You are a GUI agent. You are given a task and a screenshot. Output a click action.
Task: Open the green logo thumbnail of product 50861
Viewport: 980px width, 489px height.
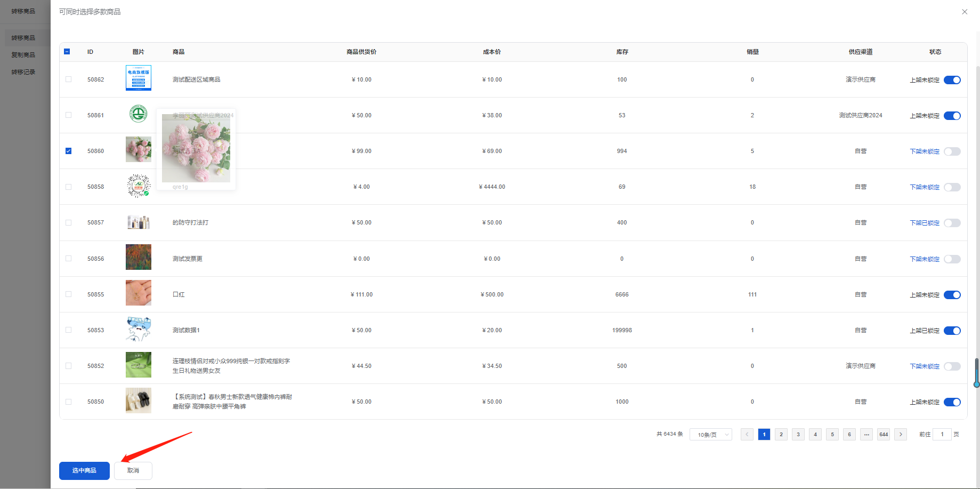coord(139,114)
